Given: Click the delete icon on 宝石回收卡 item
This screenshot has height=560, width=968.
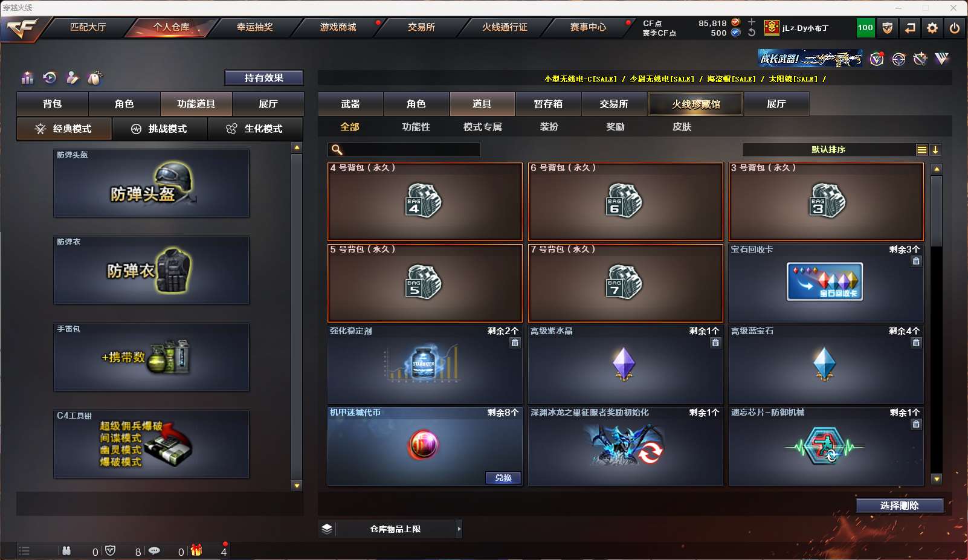Looking at the screenshot, I should [916, 261].
